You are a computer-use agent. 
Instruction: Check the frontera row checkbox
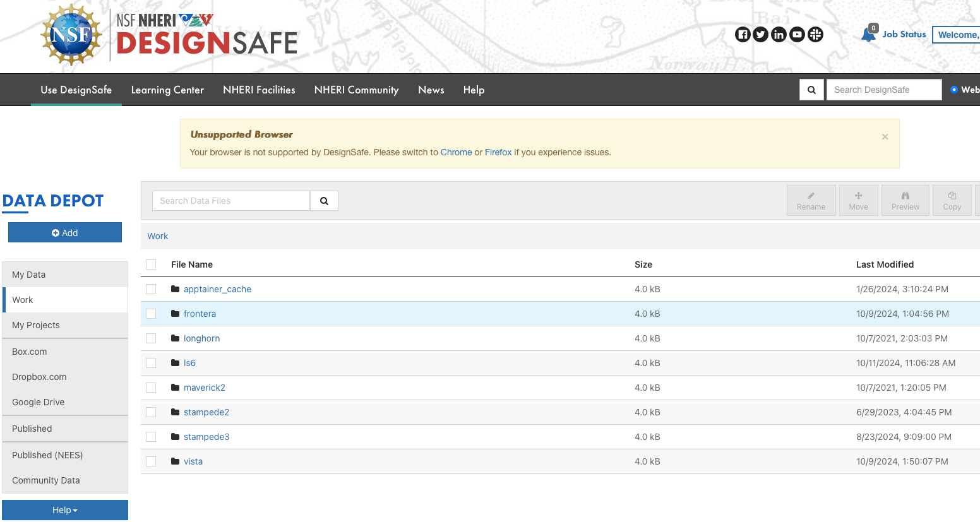[151, 314]
